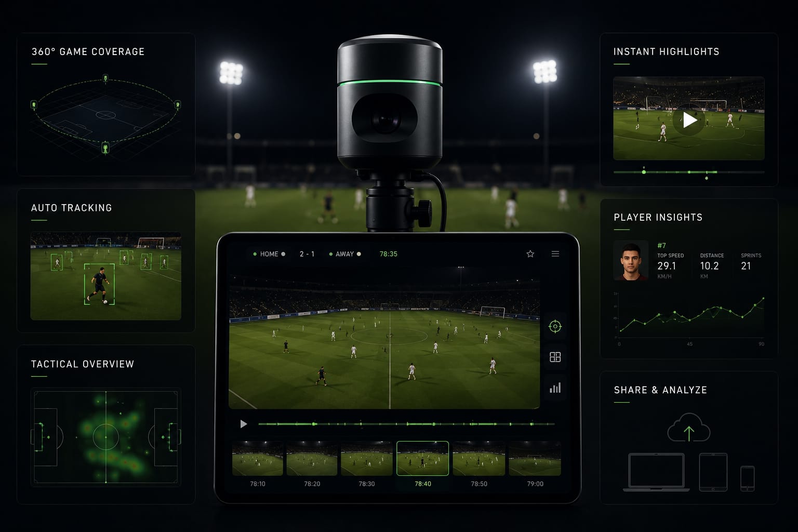Image resolution: width=798 pixels, height=532 pixels.
Task: Click the player #7 portrait photo
Action: coord(631,260)
